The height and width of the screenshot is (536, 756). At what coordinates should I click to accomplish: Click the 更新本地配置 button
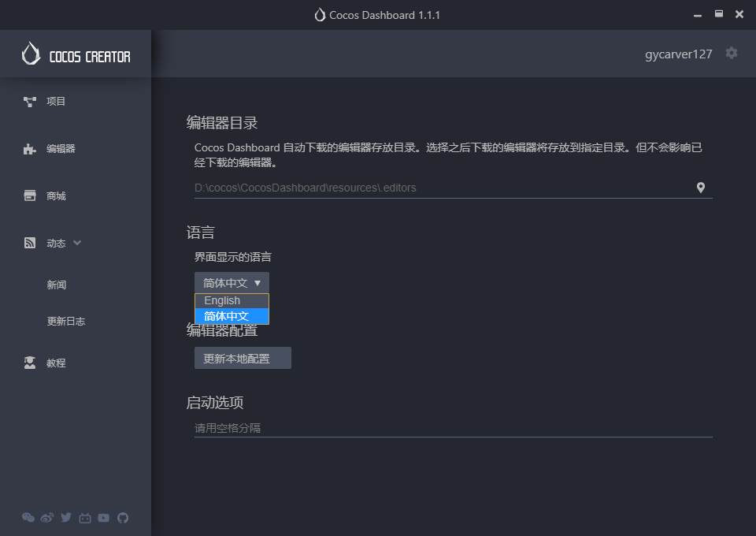click(x=243, y=358)
